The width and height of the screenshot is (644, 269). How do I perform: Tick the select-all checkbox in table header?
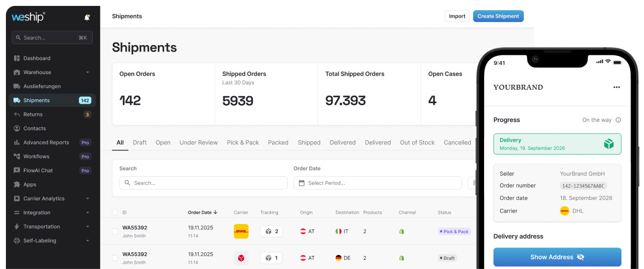[x=115, y=213]
